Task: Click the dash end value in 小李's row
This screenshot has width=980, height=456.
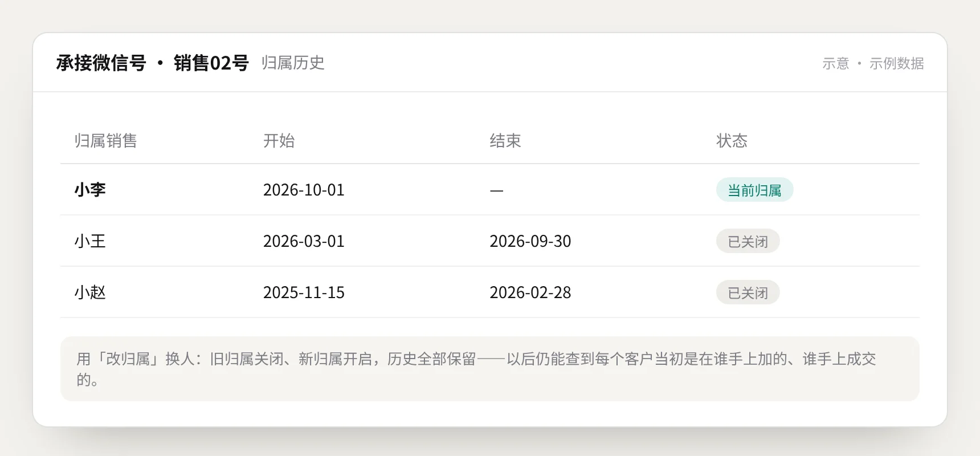Action: pos(496,190)
